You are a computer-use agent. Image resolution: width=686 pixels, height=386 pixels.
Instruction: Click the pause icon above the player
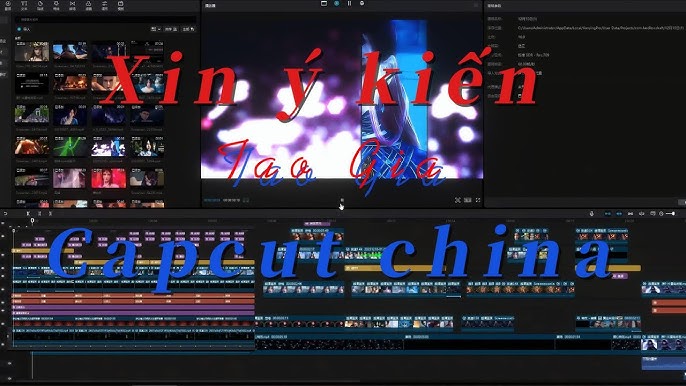click(349, 4)
